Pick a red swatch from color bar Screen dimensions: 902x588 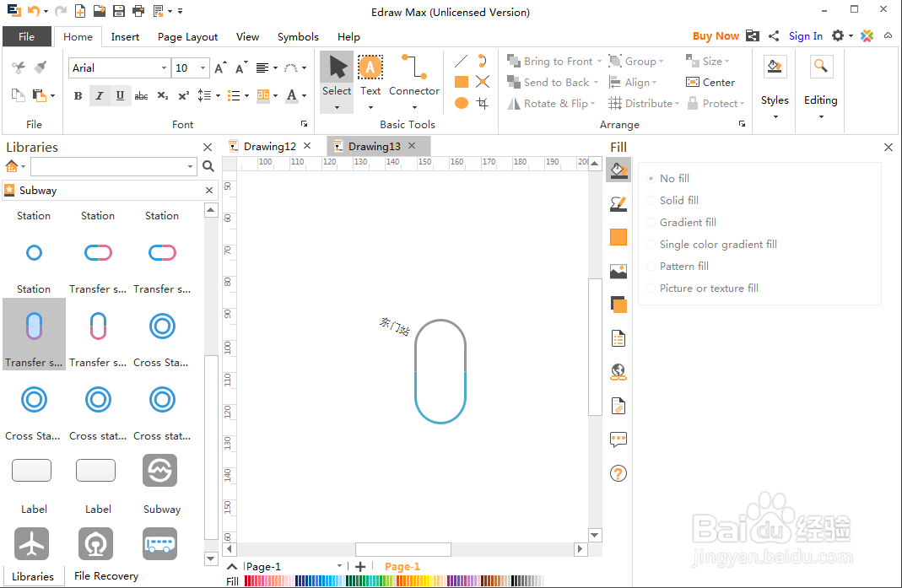tap(247, 580)
